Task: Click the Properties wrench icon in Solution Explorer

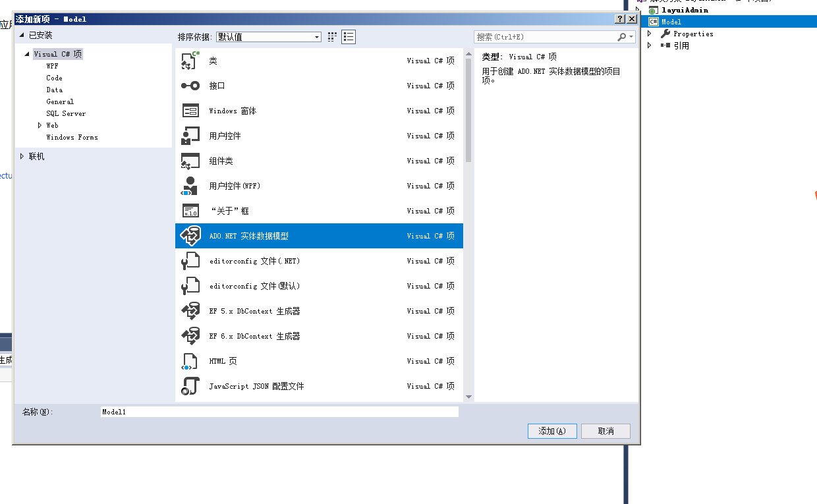Action: click(x=665, y=34)
